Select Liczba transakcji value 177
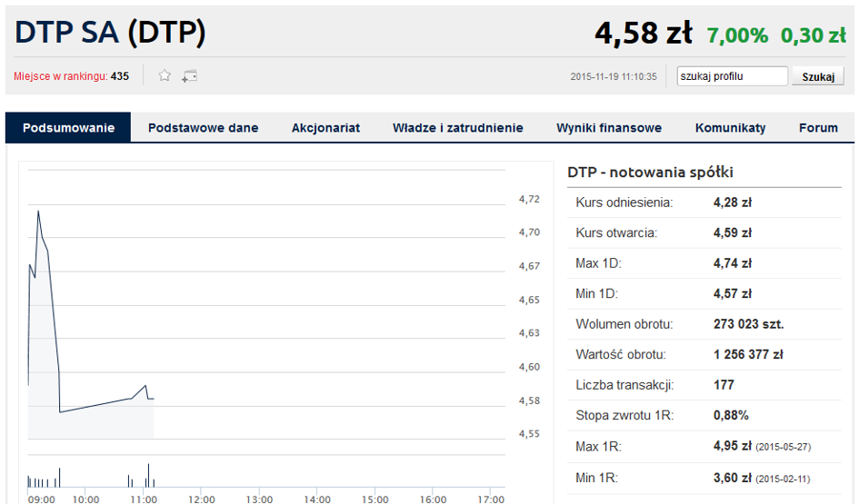The image size is (859, 504). [x=724, y=385]
